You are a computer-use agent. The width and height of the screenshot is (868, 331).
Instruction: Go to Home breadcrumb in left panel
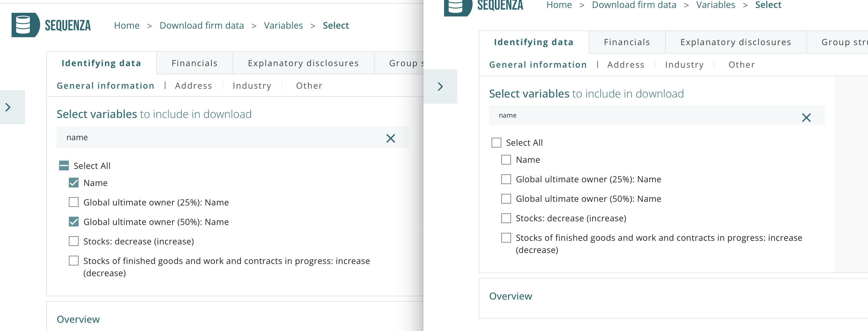[x=127, y=25]
